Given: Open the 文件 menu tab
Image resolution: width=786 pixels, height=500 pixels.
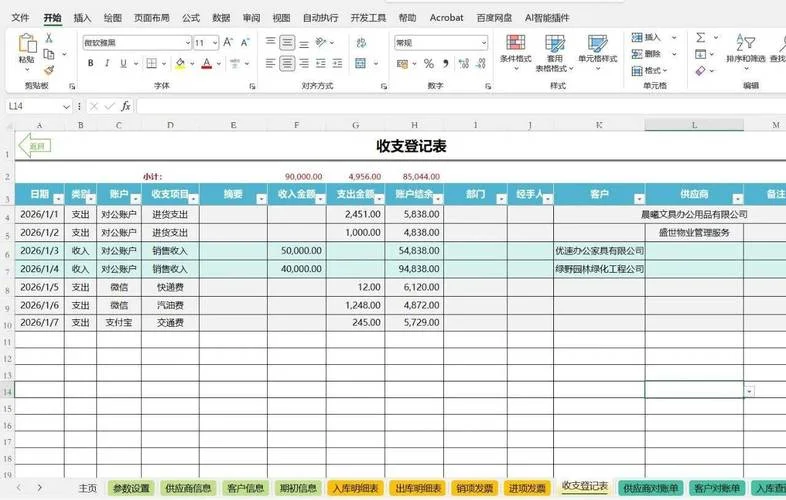Looking at the screenshot, I should (x=20, y=18).
